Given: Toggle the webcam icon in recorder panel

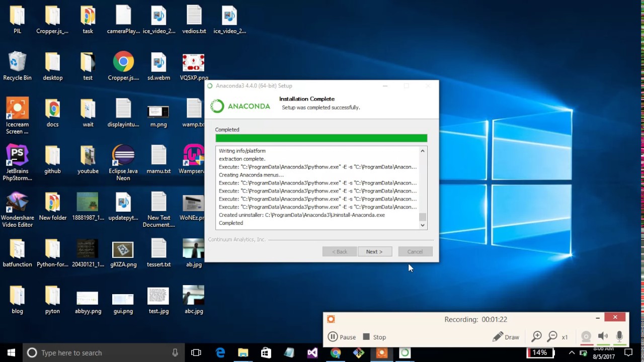Looking at the screenshot, I should coord(586,337).
